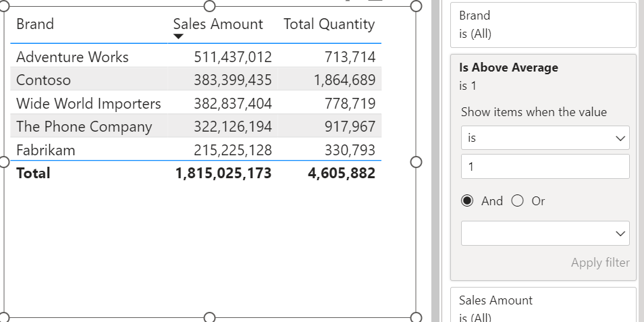Select the And radio button
Image resolution: width=644 pixels, height=322 pixels.
pos(466,201)
